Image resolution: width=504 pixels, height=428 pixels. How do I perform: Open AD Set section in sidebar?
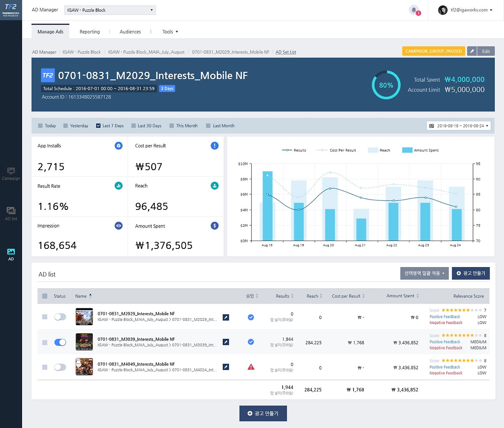[11, 214]
